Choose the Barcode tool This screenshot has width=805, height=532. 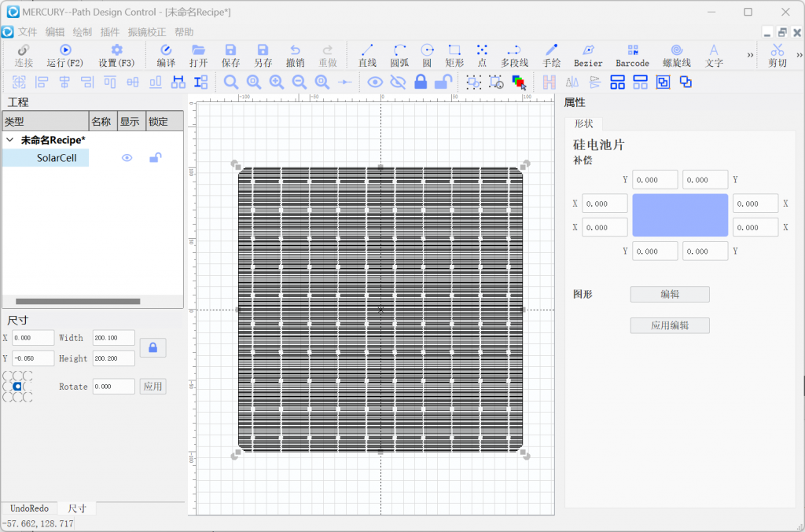[x=633, y=56]
